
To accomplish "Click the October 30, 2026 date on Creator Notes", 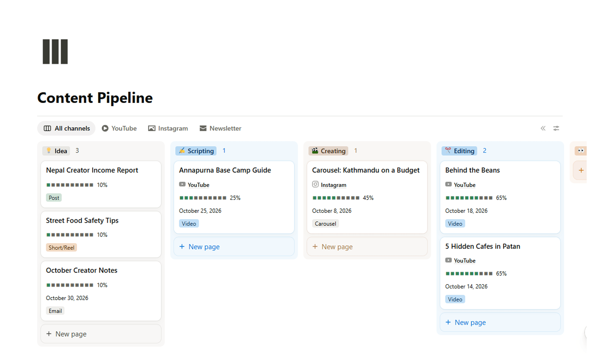I will 67,298.
